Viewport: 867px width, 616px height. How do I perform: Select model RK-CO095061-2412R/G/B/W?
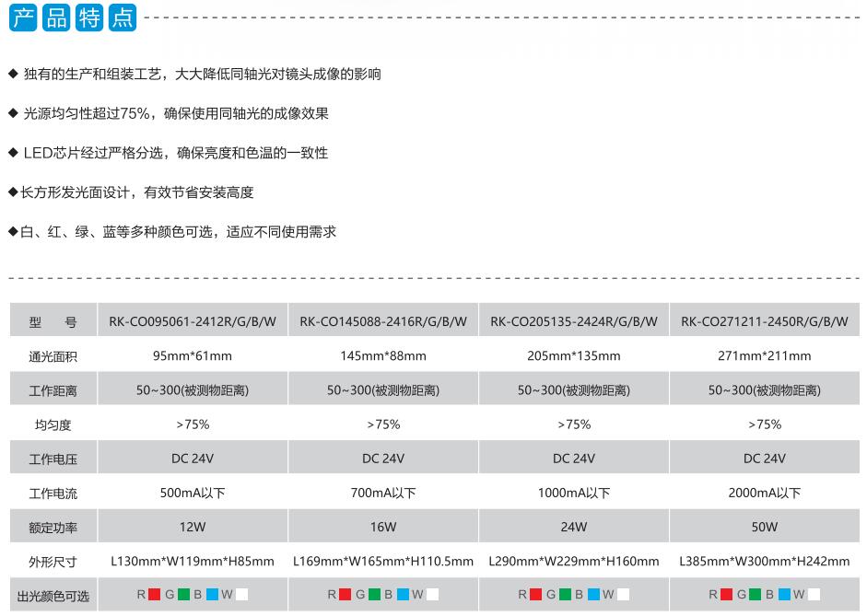[x=193, y=321]
